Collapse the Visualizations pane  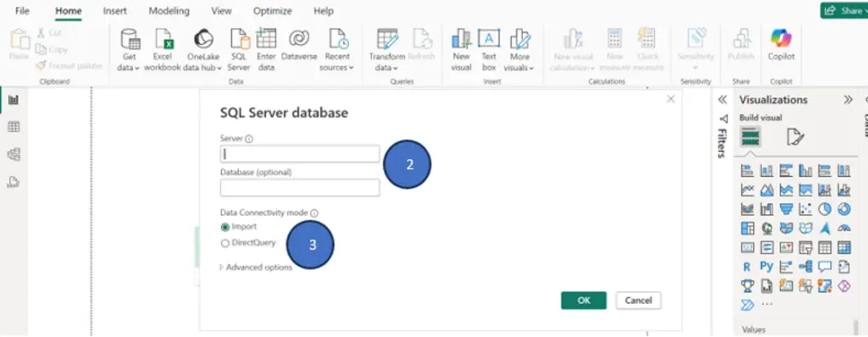(848, 100)
